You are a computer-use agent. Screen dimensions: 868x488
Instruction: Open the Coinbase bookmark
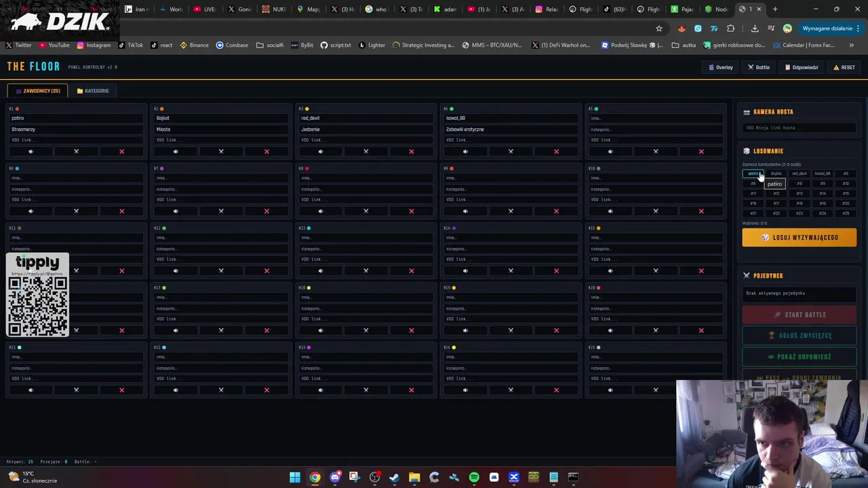click(x=232, y=45)
